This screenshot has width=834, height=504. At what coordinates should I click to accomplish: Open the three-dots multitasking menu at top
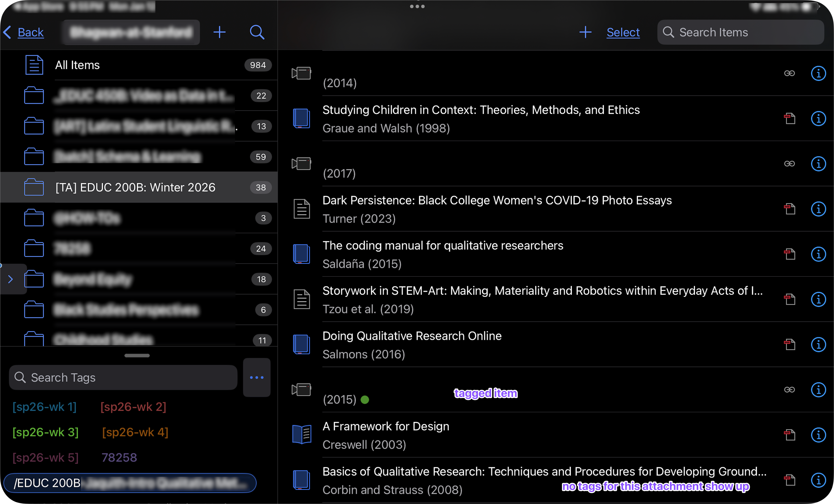(x=417, y=6)
